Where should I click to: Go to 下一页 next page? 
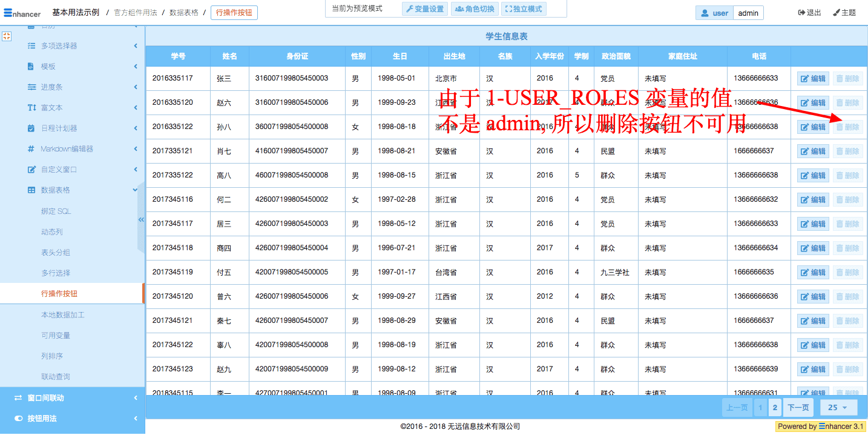tap(798, 408)
